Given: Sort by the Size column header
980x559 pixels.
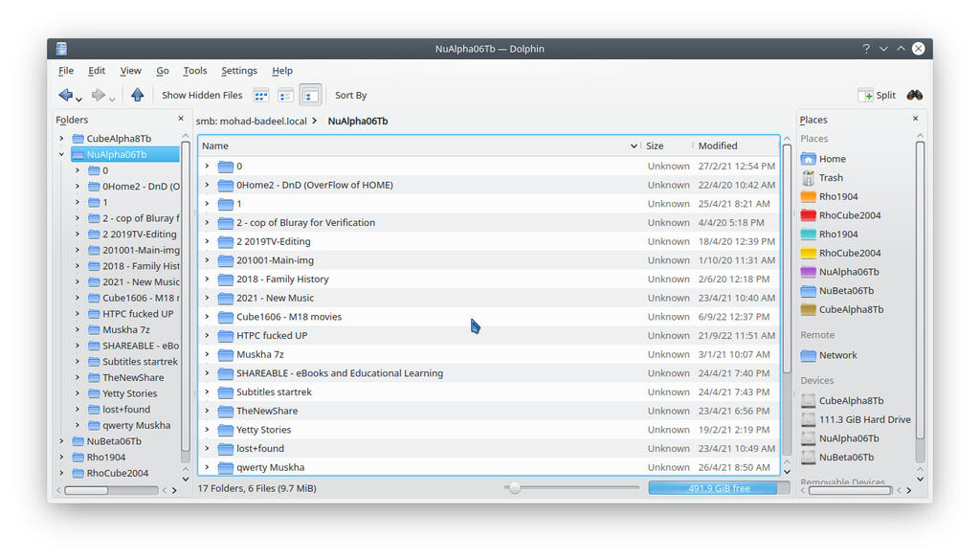Looking at the screenshot, I should point(666,145).
